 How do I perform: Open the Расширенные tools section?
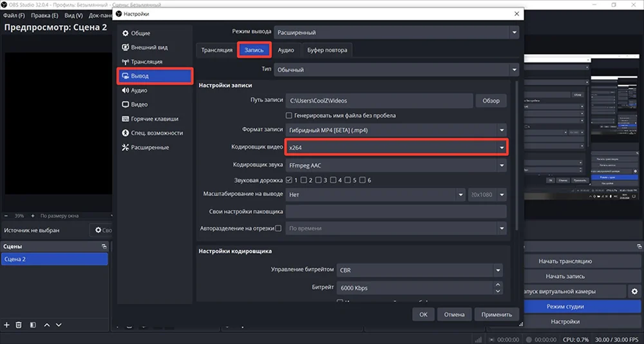coord(155,147)
